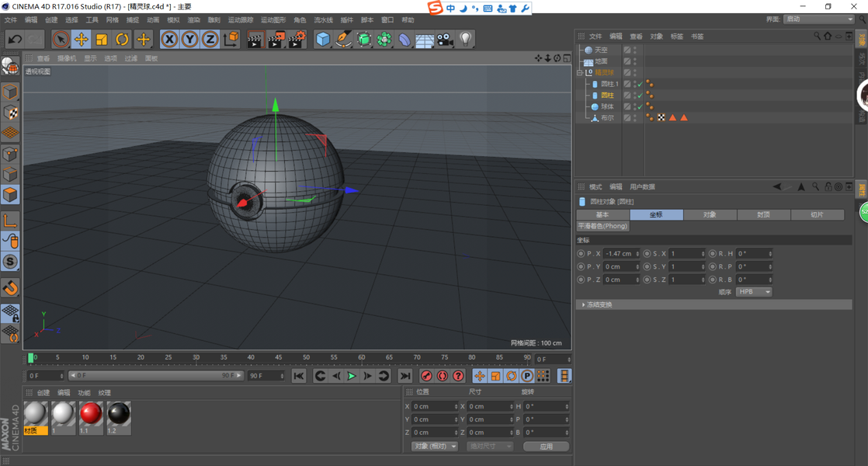The height and width of the screenshot is (466, 868).
Task: Add a cube primitive object
Action: pos(323,40)
